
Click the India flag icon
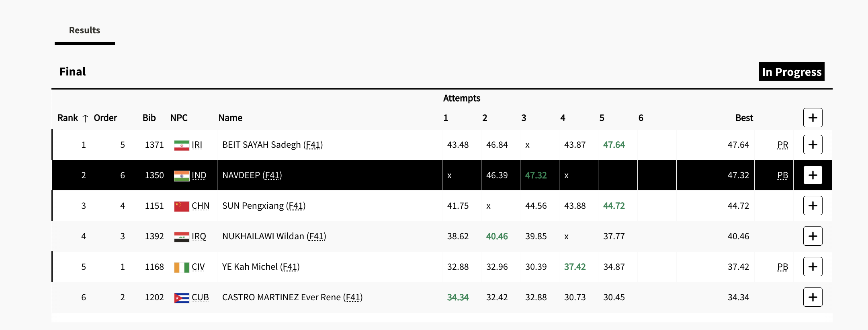click(x=182, y=175)
